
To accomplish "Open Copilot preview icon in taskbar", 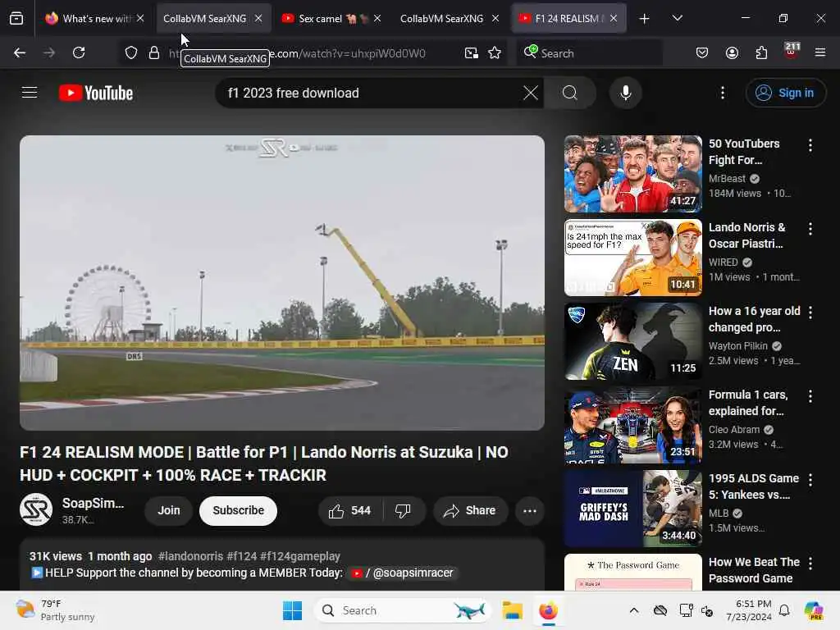I will (x=813, y=610).
